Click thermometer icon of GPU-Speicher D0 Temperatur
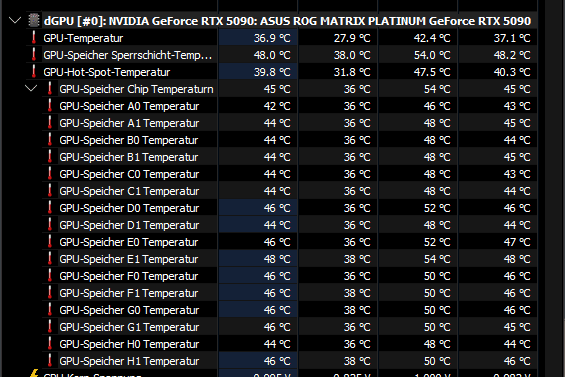This screenshot has width=565, height=377. pos(50,208)
